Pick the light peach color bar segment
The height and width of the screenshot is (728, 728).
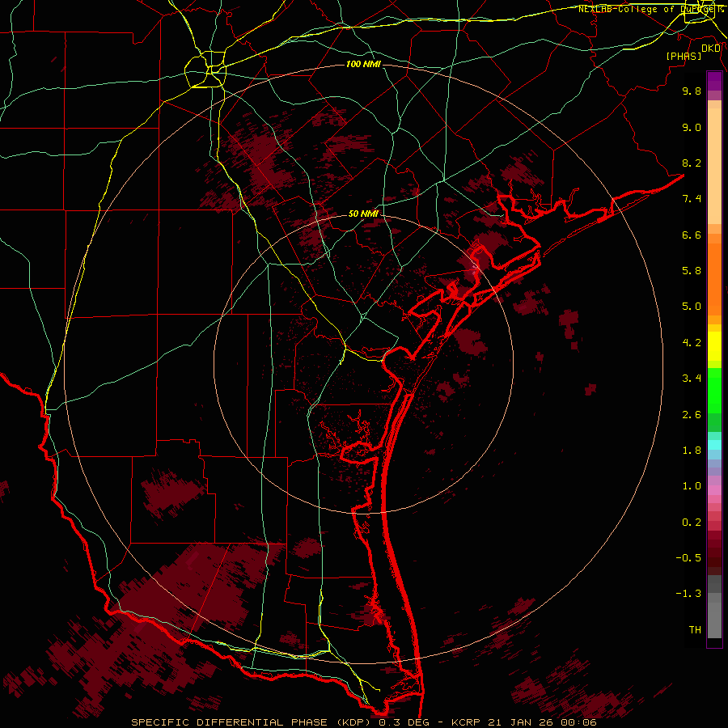[x=714, y=166]
